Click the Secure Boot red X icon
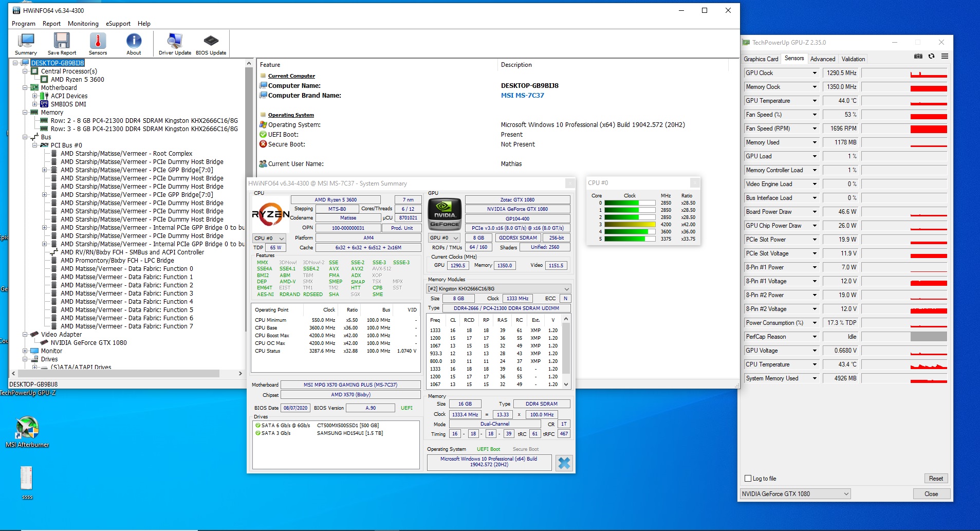980x531 pixels. coord(263,144)
